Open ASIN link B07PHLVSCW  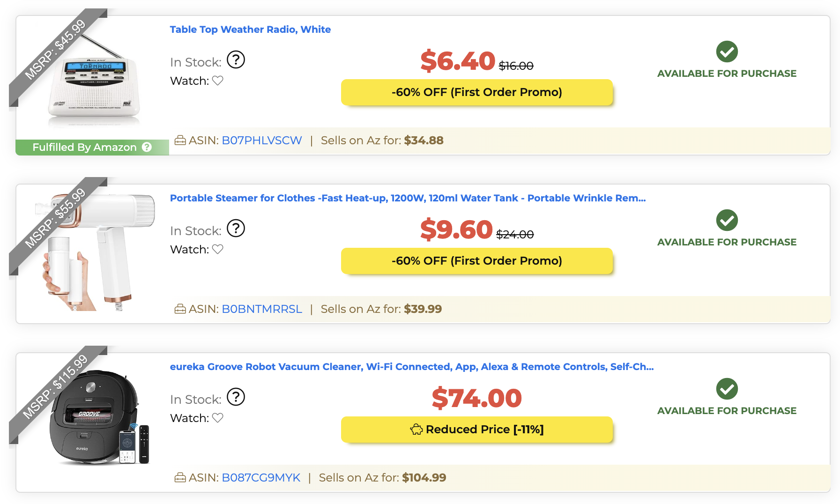pos(261,140)
